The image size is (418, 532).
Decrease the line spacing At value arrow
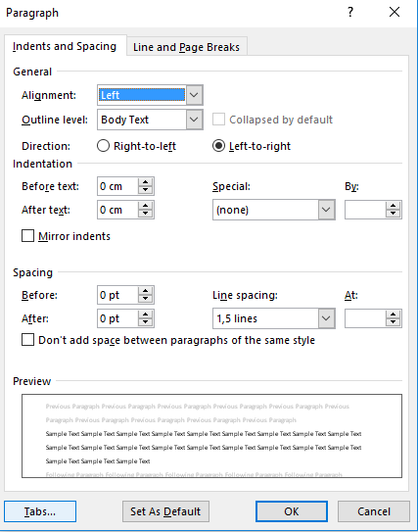(394, 322)
